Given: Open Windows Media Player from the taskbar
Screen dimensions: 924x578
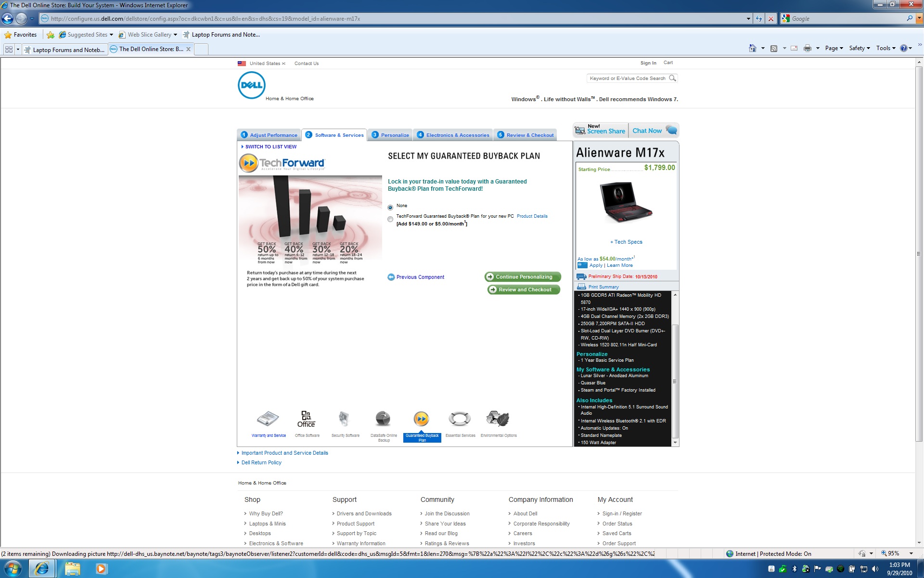Looking at the screenshot, I should [x=101, y=569].
